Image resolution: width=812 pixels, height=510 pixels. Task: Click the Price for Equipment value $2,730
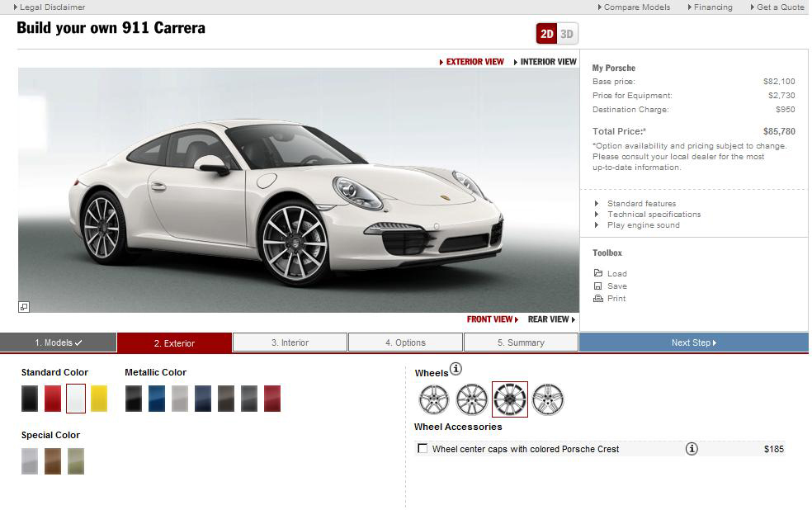coord(781,95)
